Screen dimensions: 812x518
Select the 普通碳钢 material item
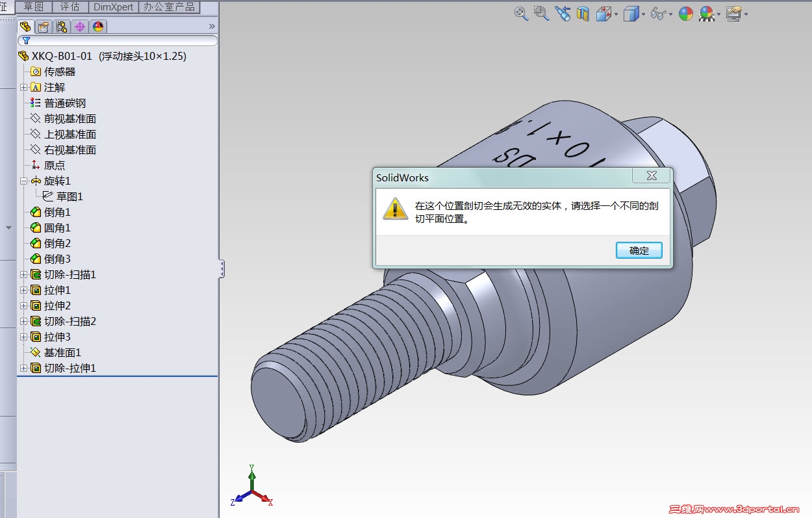(x=58, y=103)
